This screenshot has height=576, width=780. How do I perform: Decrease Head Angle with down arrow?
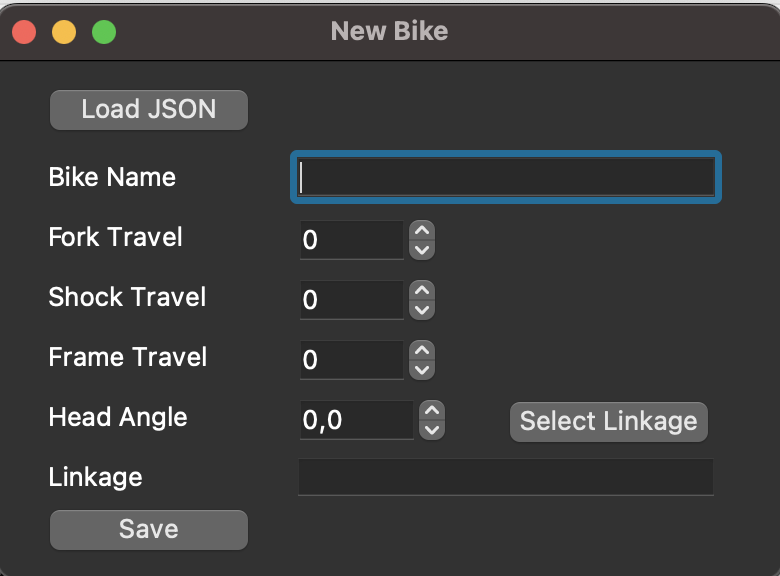431,429
